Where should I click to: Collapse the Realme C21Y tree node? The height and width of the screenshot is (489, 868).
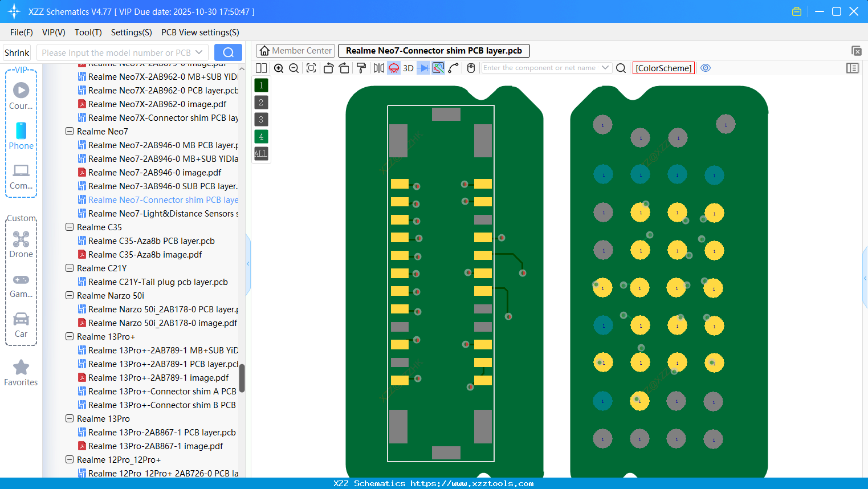(x=70, y=268)
